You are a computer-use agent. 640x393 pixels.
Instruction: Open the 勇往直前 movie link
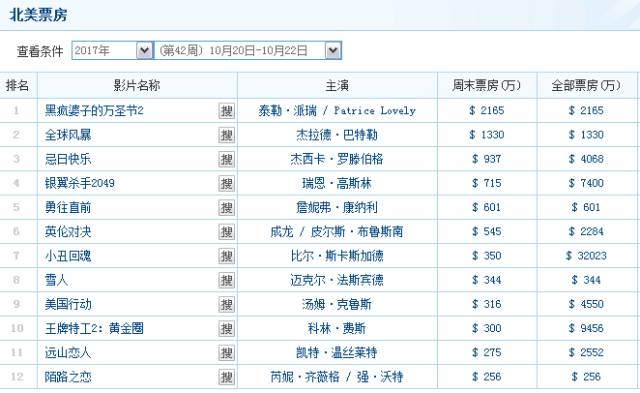(68, 207)
